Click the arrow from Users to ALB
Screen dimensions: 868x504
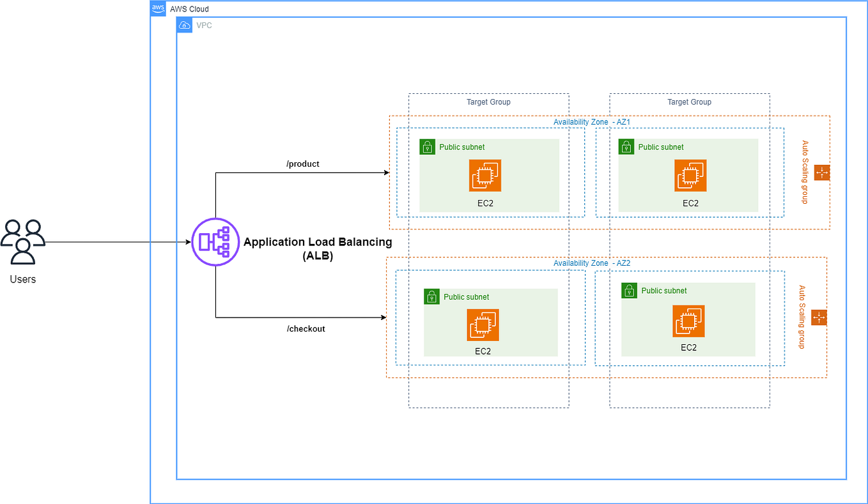(x=115, y=243)
